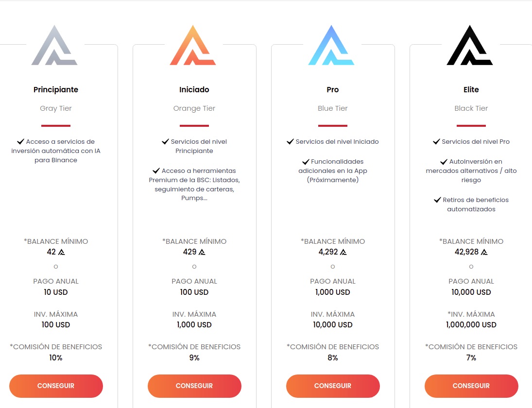This screenshot has height=408, width=532.
Task: Click checkmark beside AutoInversión feature
Action: pos(444,162)
